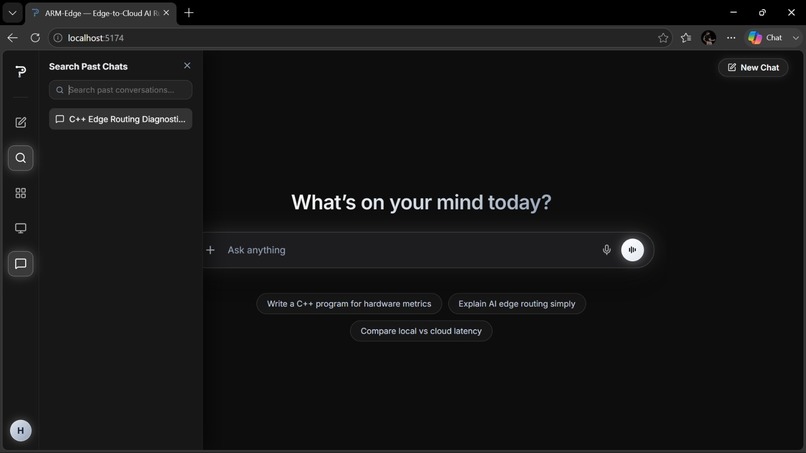Click the Search Past Chats heading

coord(88,66)
